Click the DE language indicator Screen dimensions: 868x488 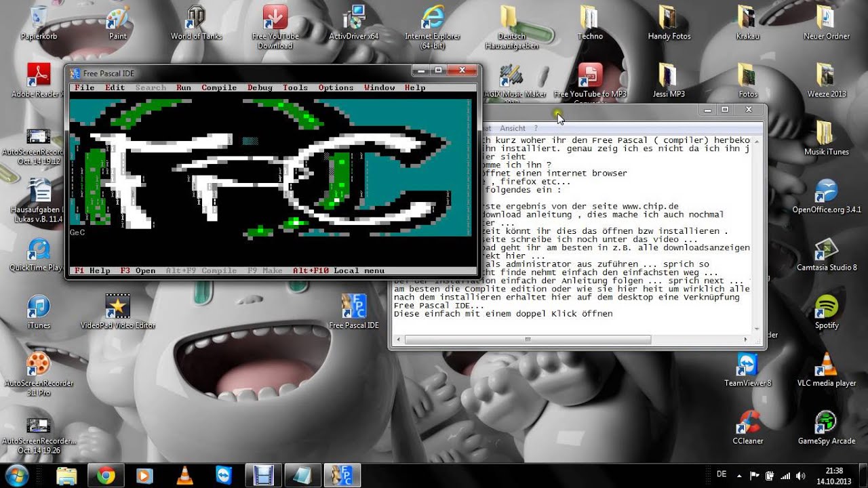tap(722, 474)
